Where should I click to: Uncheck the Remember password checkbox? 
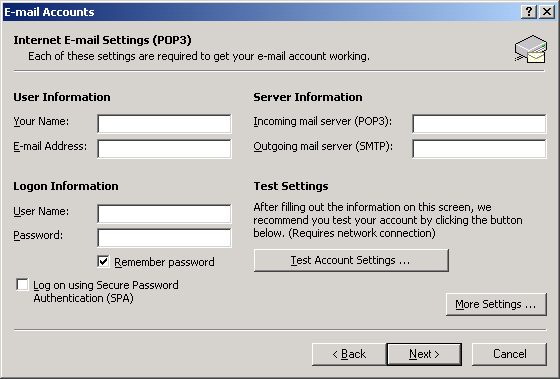(x=103, y=261)
